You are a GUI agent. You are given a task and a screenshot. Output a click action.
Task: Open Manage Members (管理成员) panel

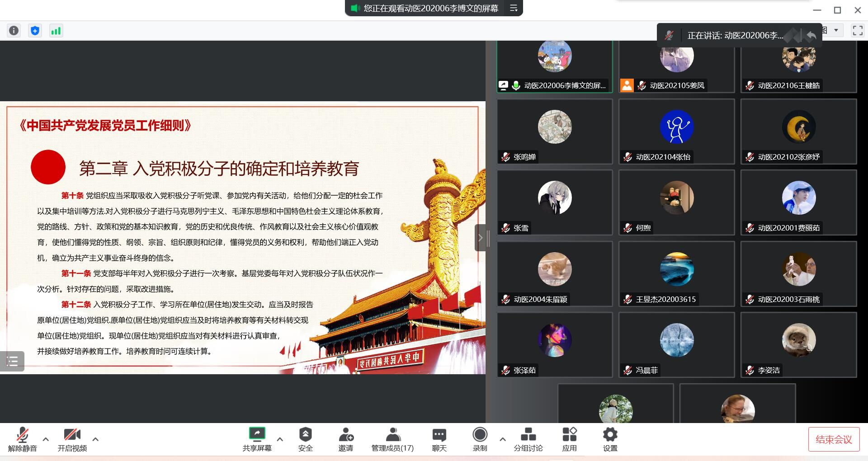[x=392, y=439]
